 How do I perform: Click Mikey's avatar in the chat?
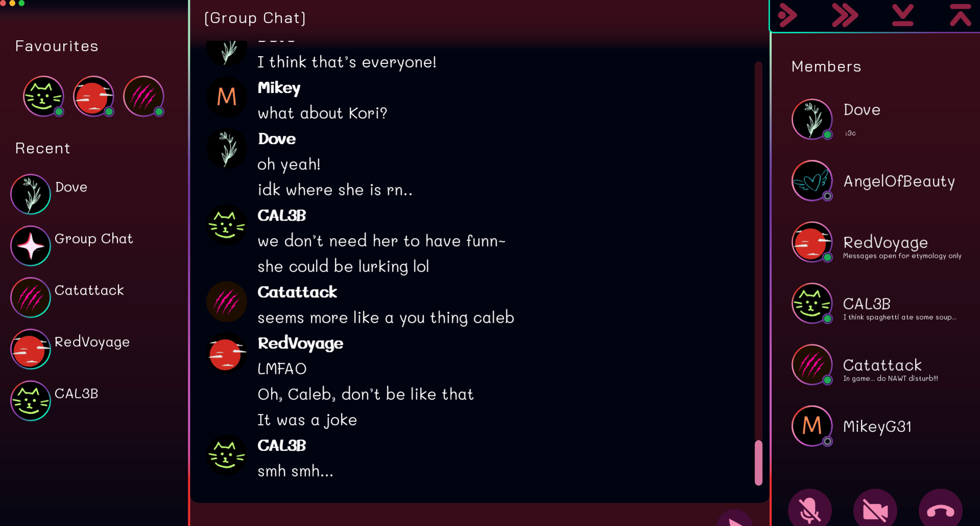click(227, 97)
